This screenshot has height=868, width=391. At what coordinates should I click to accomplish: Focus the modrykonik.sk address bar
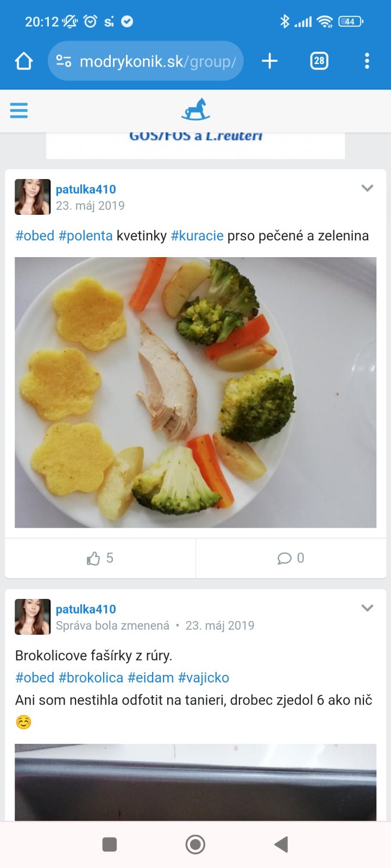coord(157,61)
